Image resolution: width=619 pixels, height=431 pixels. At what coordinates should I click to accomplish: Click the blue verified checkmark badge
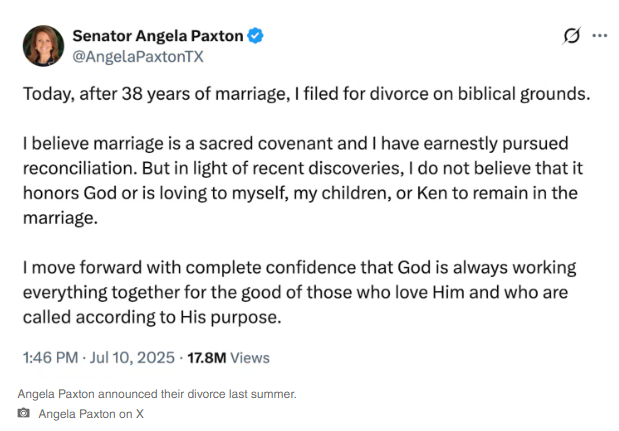coord(256,36)
